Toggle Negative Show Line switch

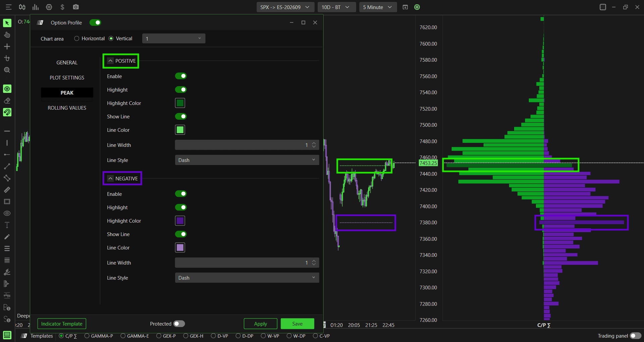181,234
